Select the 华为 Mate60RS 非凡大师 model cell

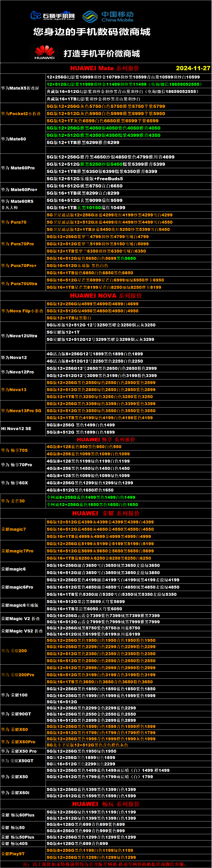pos(23,204)
